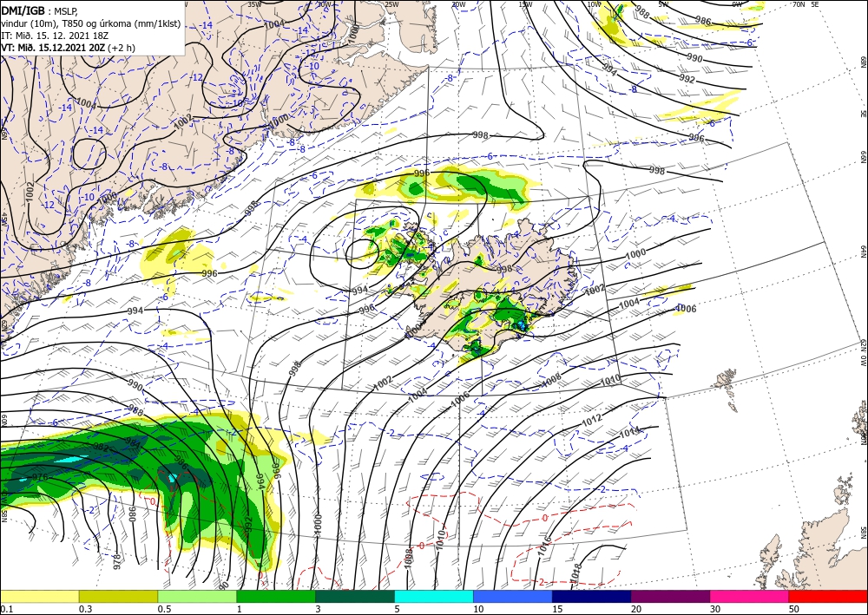
Task: Click the '1012' isobar label
Action: [x=592, y=421]
